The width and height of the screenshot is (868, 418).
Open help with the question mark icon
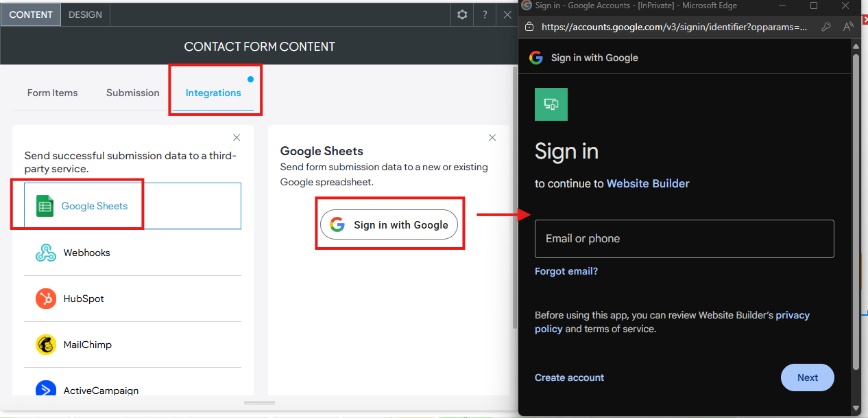[485, 14]
